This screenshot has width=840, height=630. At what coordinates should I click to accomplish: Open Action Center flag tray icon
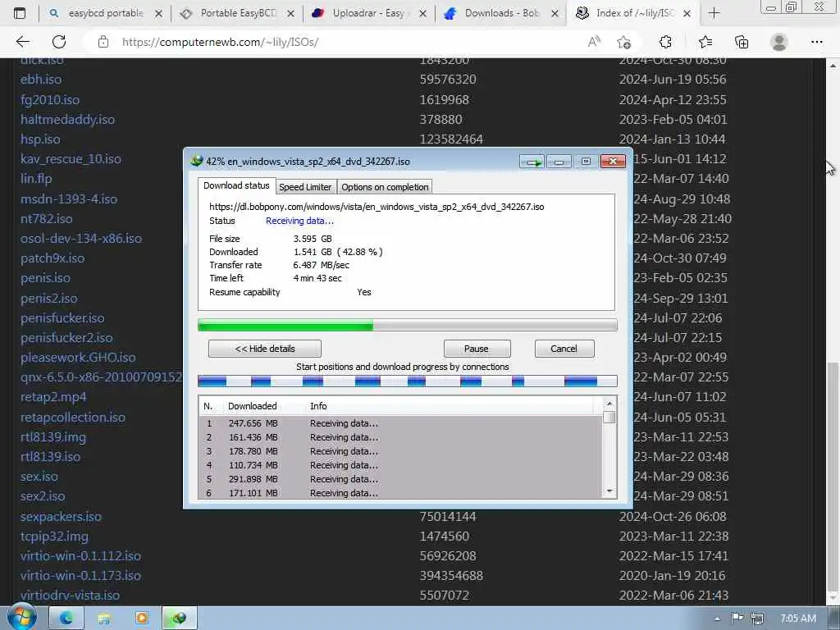(x=737, y=619)
